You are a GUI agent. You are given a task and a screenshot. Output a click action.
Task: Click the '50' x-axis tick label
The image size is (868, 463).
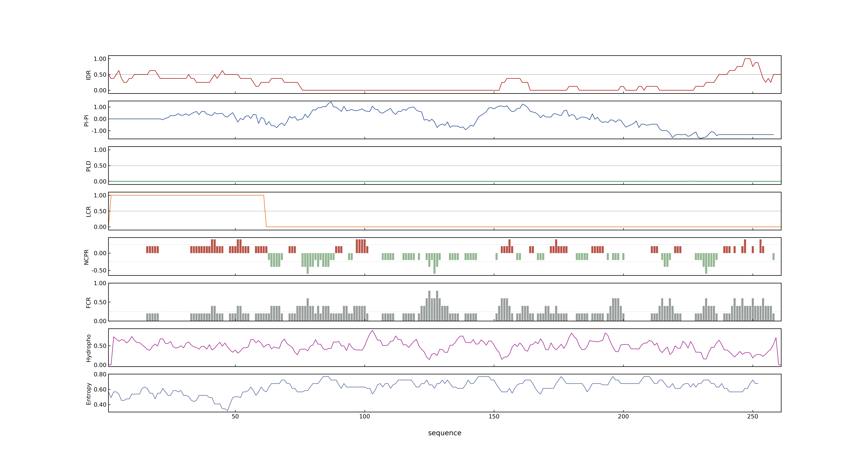[x=235, y=416]
